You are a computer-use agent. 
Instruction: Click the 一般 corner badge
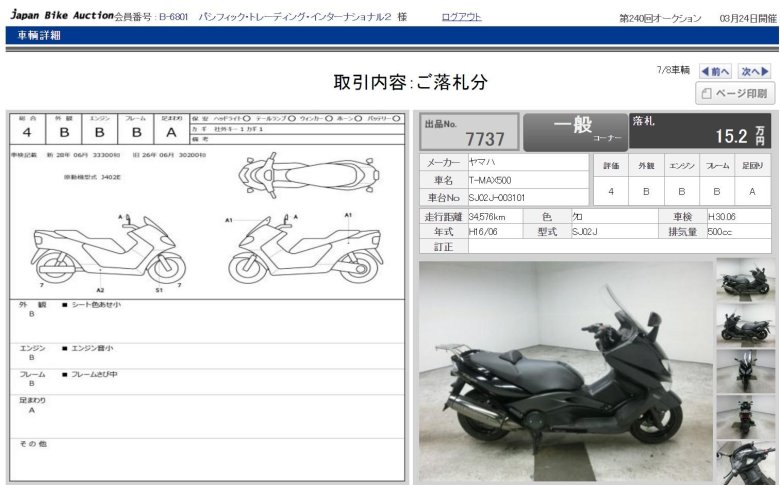pos(574,131)
